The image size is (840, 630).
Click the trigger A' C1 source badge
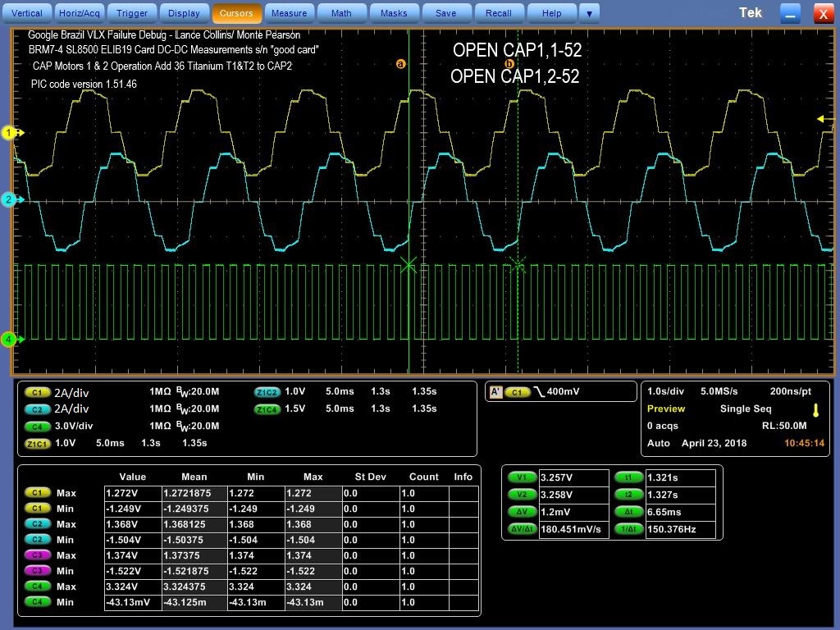coord(518,392)
